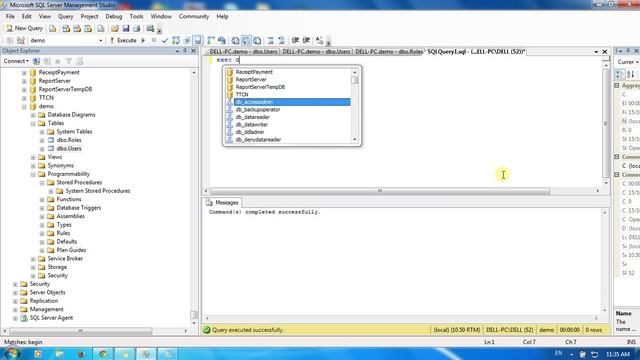640x360 pixels.
Task: Select dbo.Users in Object Explorer tree
Action: tap(69, 149)
